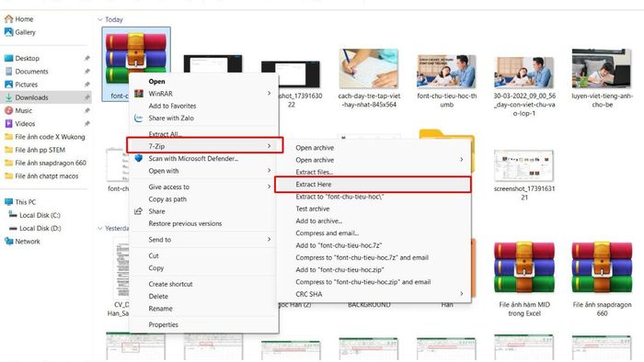Choose Create shortcut
Screen dimensions: 644x362
[170, 284]
